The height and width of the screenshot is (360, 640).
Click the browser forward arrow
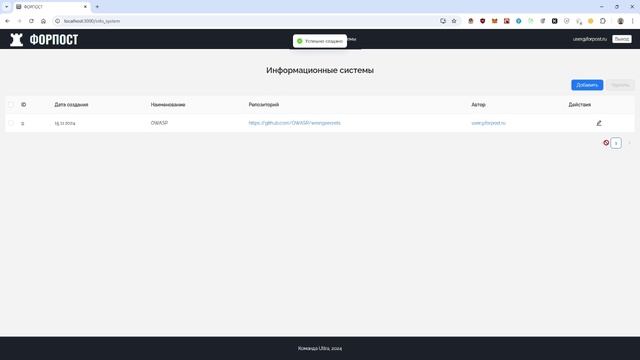click(19, 21)
